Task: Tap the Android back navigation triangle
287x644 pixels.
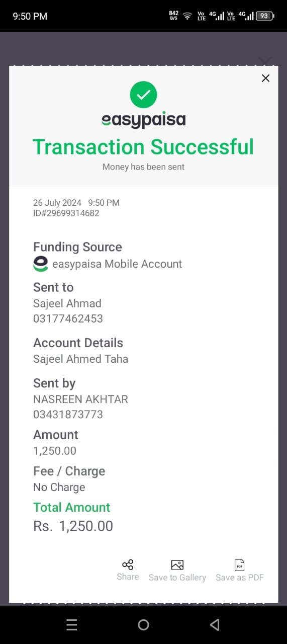Action: tap(215, 625)
